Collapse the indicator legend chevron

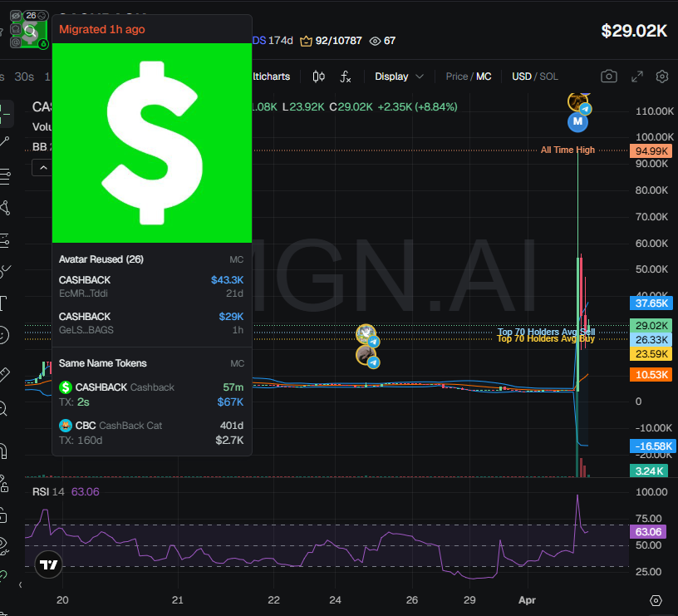[x=43, y=168]
